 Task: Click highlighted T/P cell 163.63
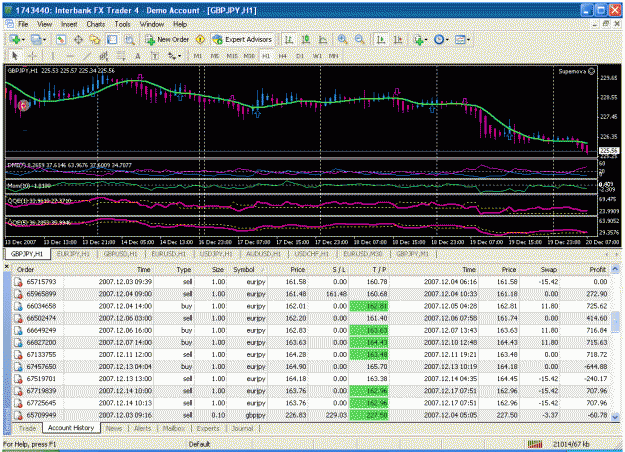(369, 330)
